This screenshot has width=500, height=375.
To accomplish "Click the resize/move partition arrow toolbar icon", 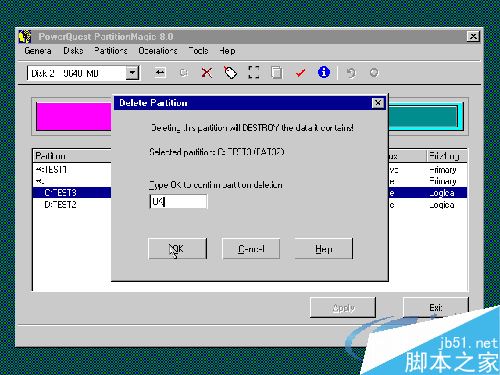I will tap(160, 72).
